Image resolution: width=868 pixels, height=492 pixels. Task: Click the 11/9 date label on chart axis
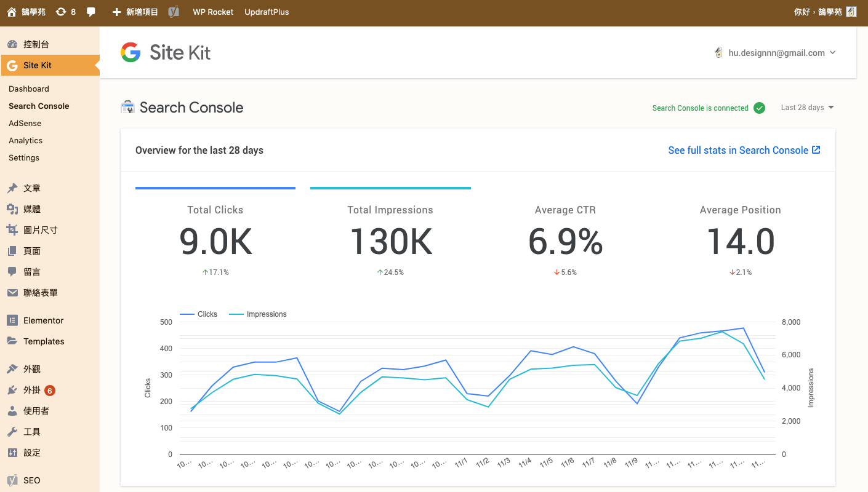click(x=630, y=462)
